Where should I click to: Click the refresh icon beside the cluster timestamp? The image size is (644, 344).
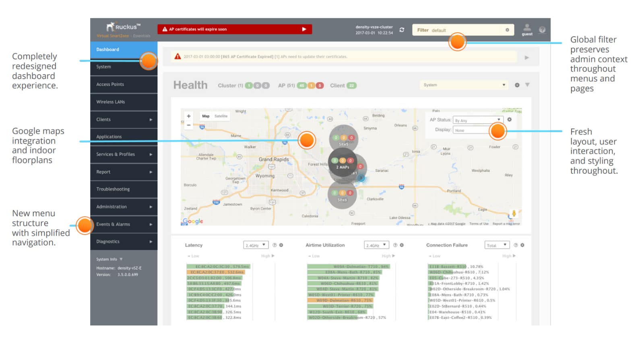click(402, 30)
